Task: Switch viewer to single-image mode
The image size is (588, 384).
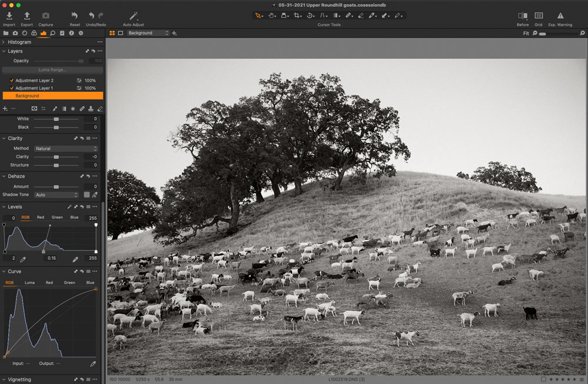Action: click(x=121, y=33)
